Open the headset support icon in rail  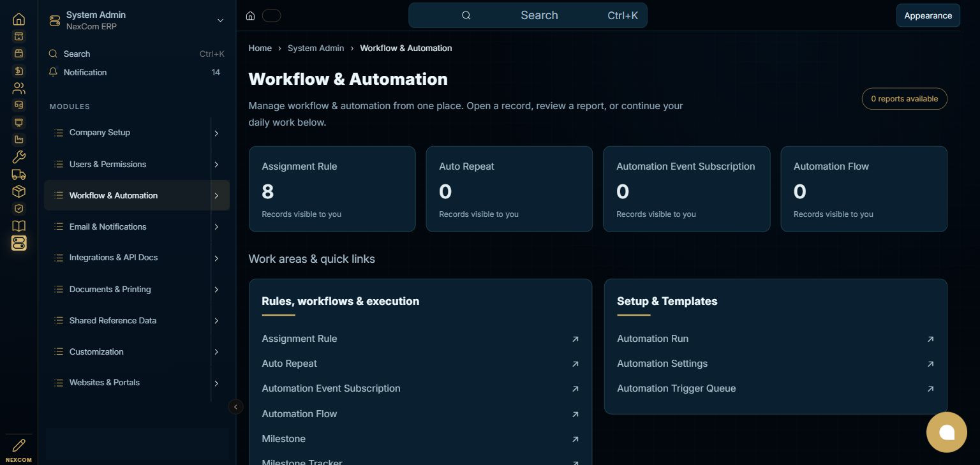(19, 105)
